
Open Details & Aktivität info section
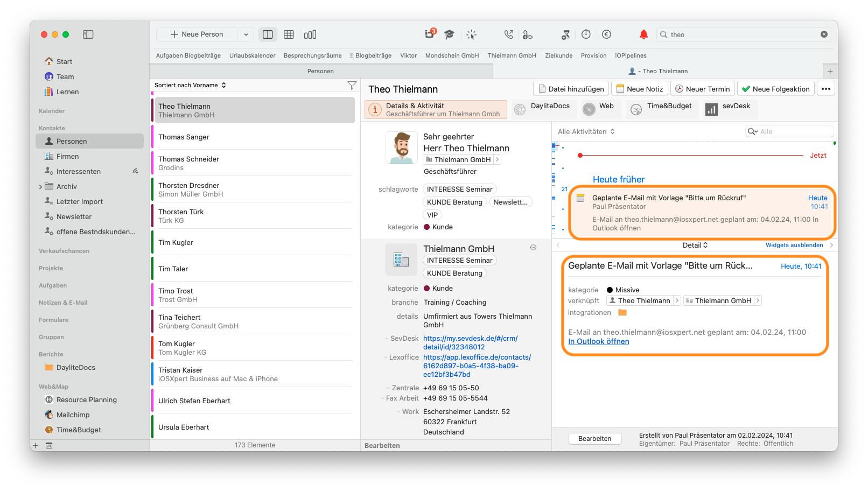[436, 109]
